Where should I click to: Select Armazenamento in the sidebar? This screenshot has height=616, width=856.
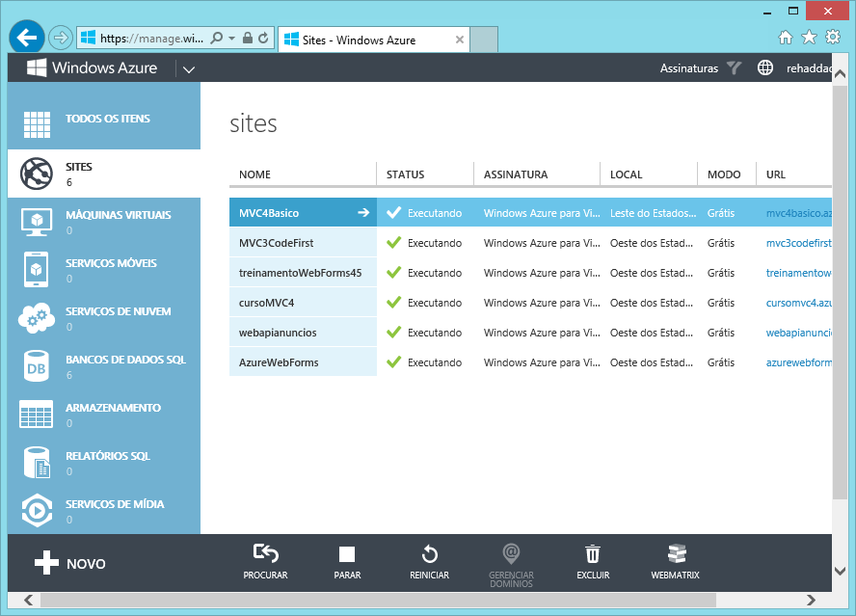click(x=104, y=414)
